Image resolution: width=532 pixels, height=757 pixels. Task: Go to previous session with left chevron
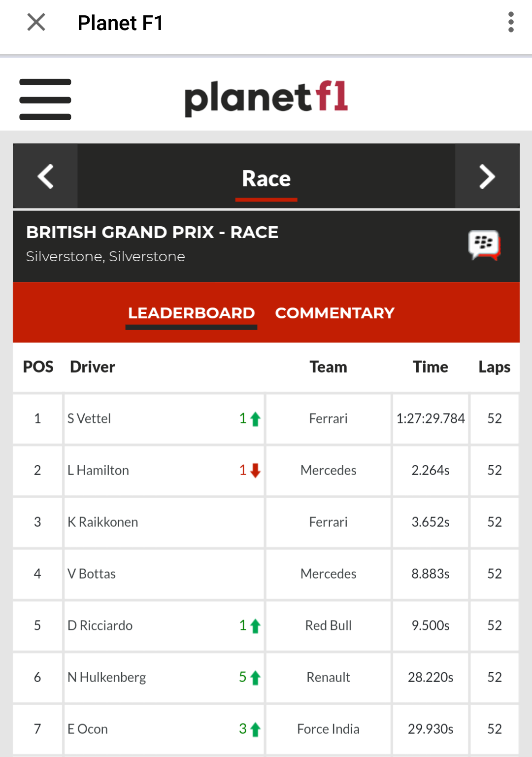45,176
